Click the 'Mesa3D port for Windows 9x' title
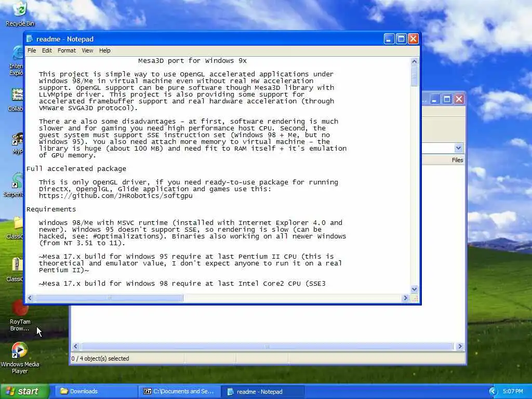The image size is (532, 399). [x=192, y=61]
